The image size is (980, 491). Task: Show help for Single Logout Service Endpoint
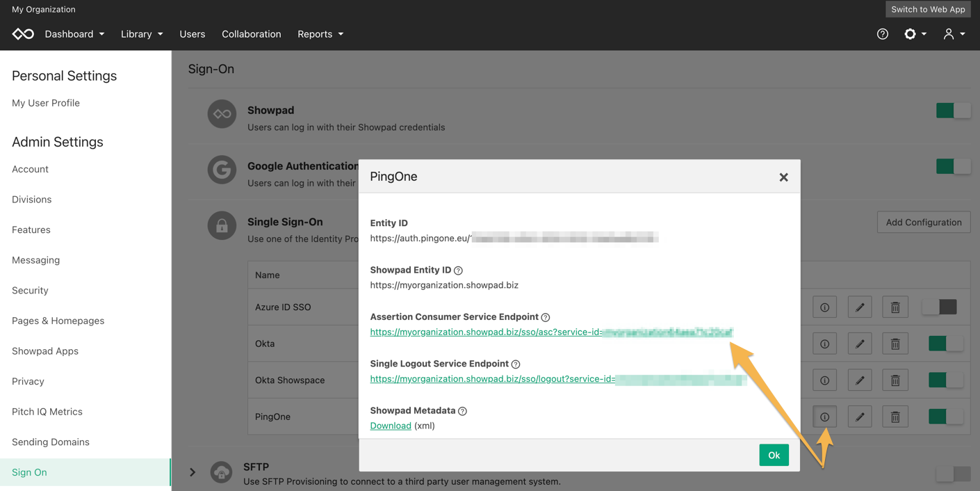[516, 364]
